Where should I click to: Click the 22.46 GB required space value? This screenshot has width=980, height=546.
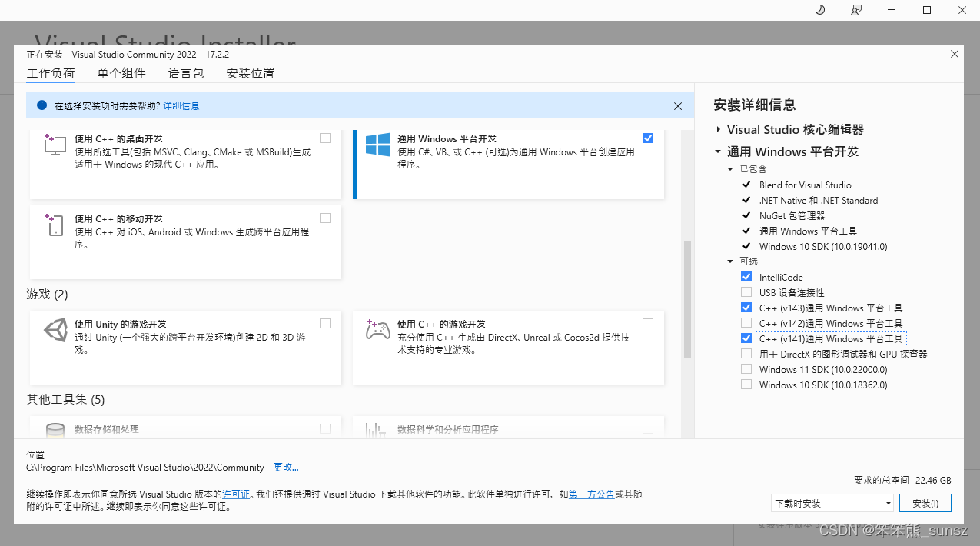pyautogui.click(x=933, y=480)
